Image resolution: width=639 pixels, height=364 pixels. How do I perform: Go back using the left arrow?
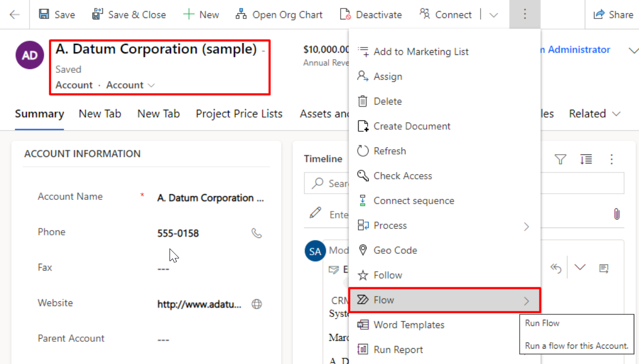point(14,14)
